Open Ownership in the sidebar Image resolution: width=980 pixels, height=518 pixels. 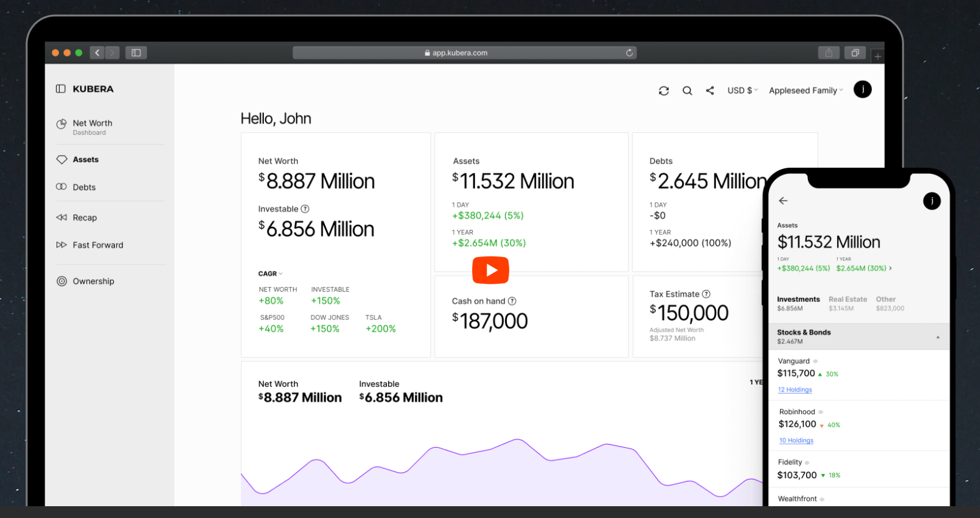click(x=93, y=281)
